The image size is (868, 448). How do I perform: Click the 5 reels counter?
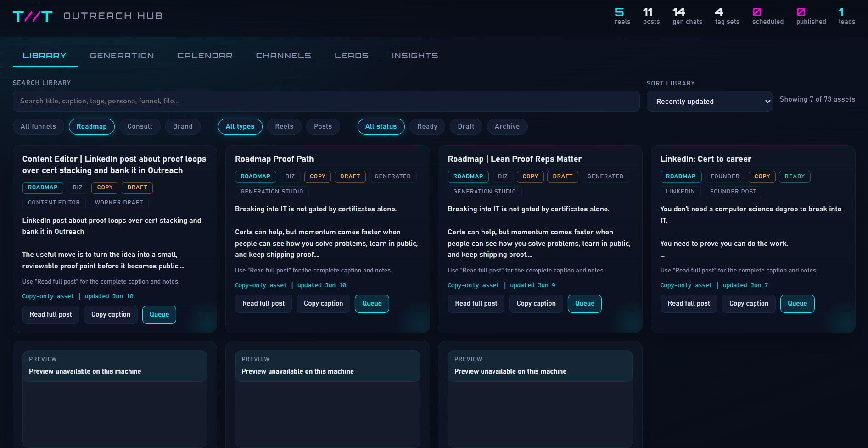pos(622,16)
